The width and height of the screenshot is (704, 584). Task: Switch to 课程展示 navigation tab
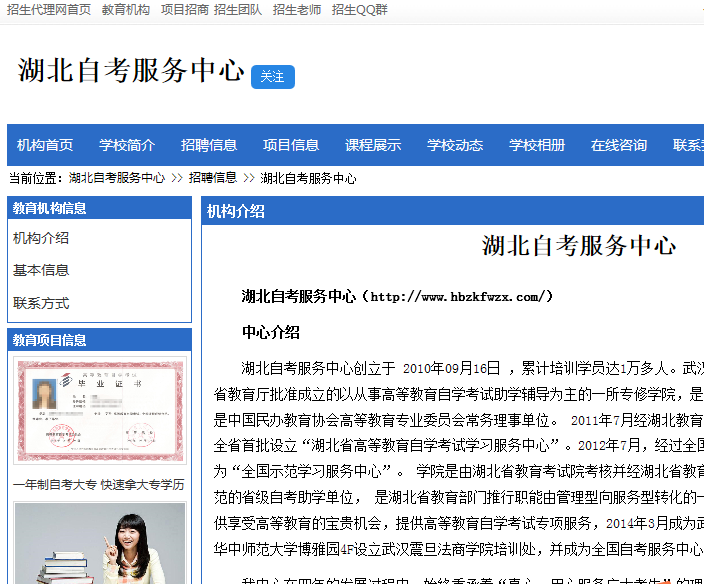[373, 145]
